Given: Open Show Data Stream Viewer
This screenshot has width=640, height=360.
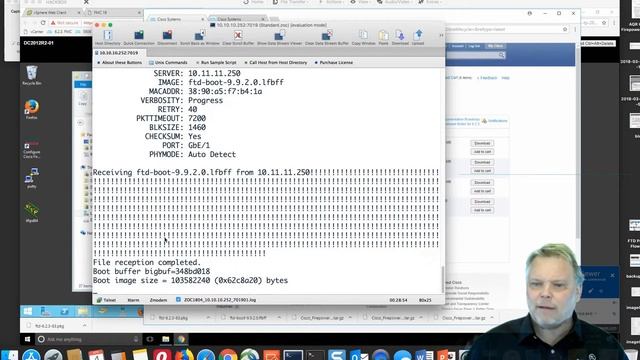Looking at the screenshot, I should tap(279, 38).
